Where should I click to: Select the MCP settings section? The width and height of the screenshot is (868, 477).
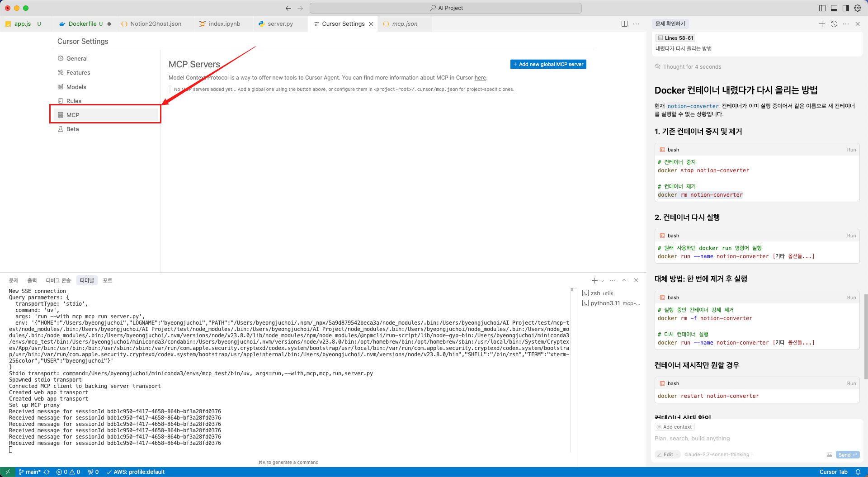106,115
